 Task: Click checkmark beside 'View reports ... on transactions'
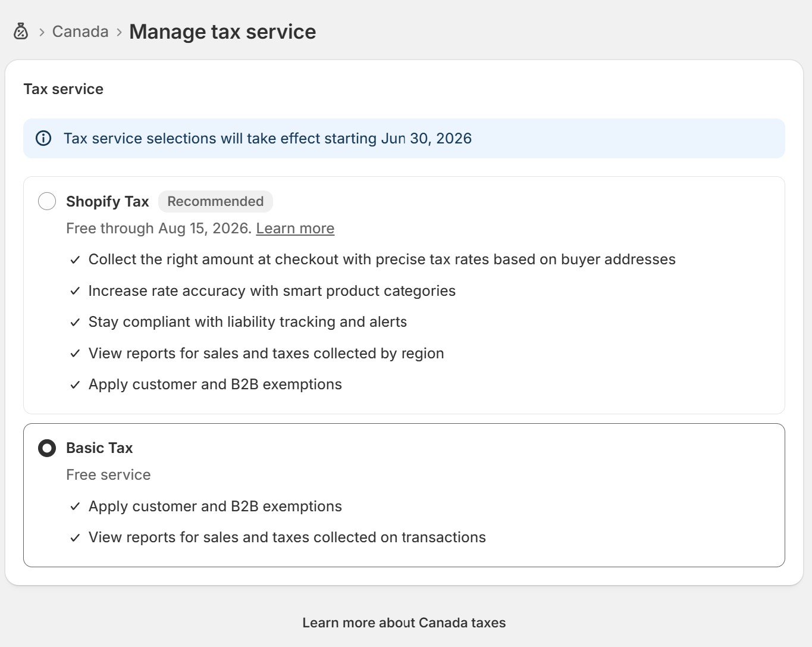pyautogui.click(x=75, y=538)
